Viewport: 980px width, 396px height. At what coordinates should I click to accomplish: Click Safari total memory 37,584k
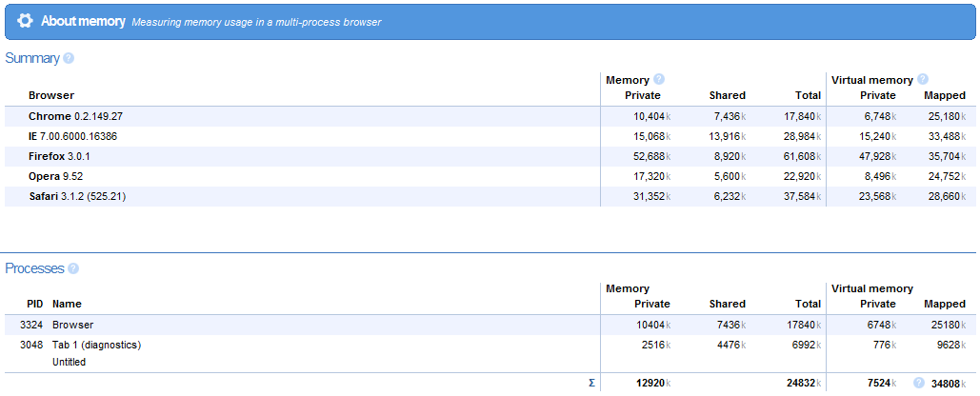click(802, 196)
